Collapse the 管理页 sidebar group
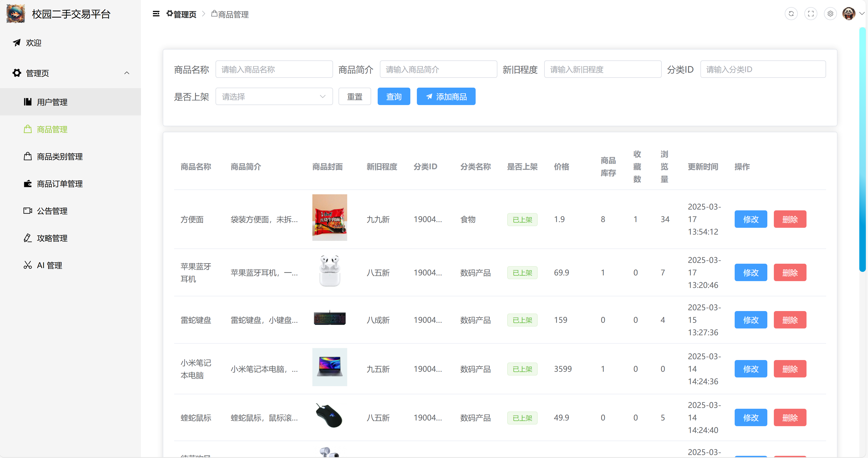The image size is (868, 458). 127,73
